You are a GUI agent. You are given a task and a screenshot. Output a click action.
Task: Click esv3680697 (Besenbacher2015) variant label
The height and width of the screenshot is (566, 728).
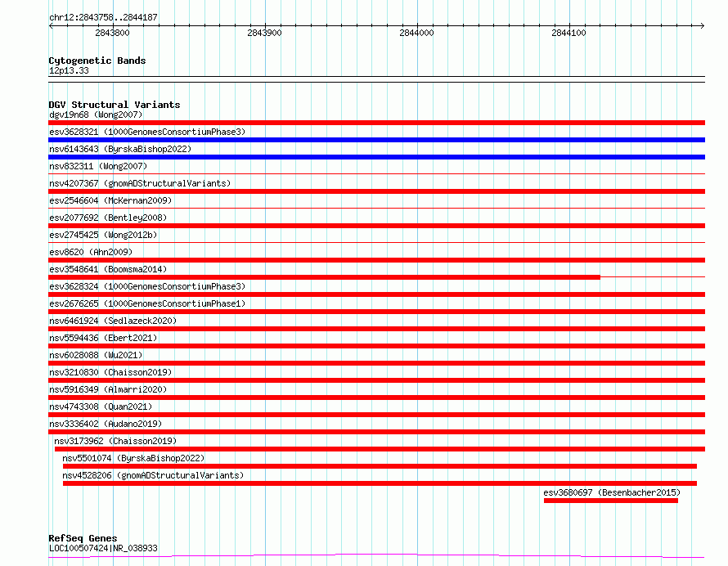(x=612, y=492)
